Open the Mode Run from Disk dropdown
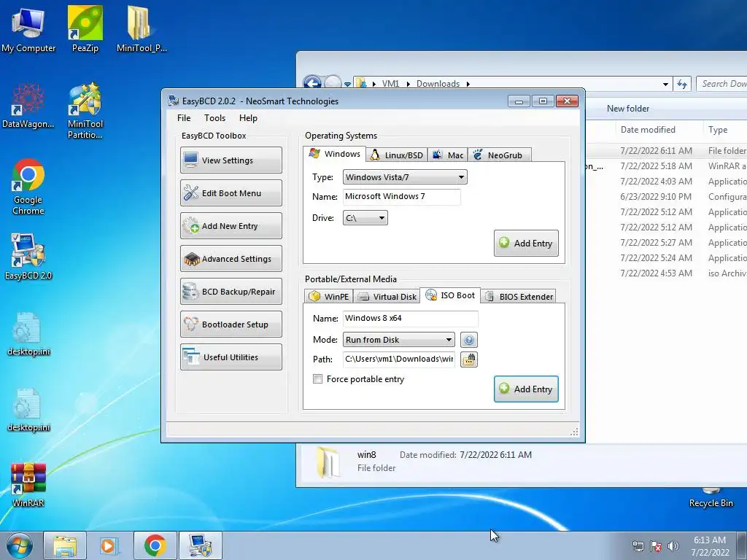This screenshot has height=560, width=747. point(399,340)
